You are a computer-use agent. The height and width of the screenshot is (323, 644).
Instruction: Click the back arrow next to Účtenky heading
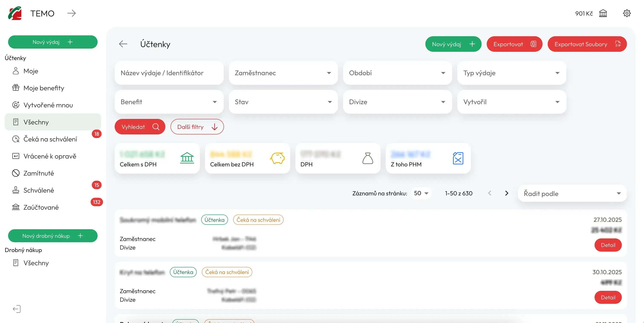pos(123,44)
